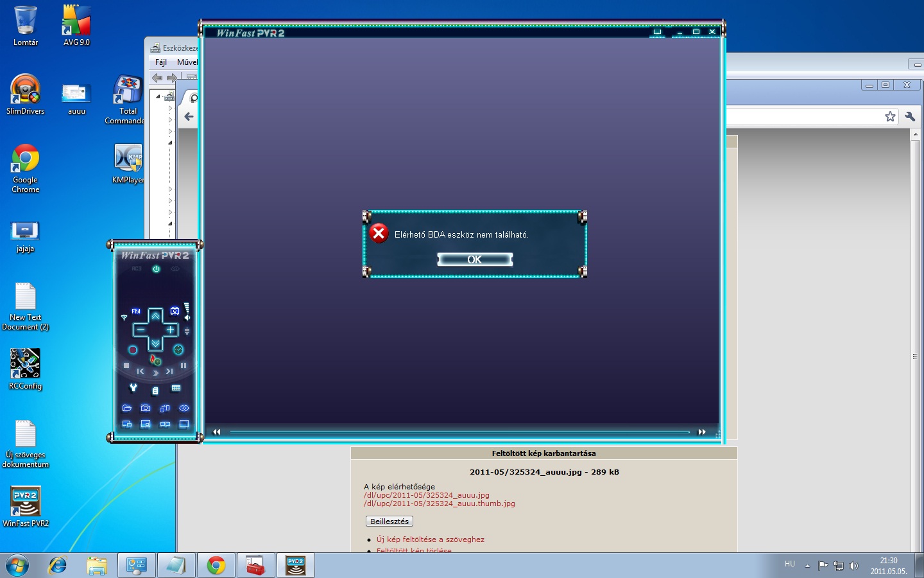Open the /dl/upc/2011-05/325324_auuu.jpg link
The width and height of the screenshot is (924, 578).
427,495
